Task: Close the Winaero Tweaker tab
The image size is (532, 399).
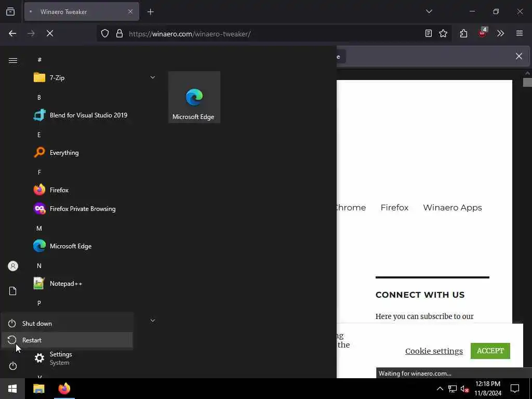Action: click(130, 11)
